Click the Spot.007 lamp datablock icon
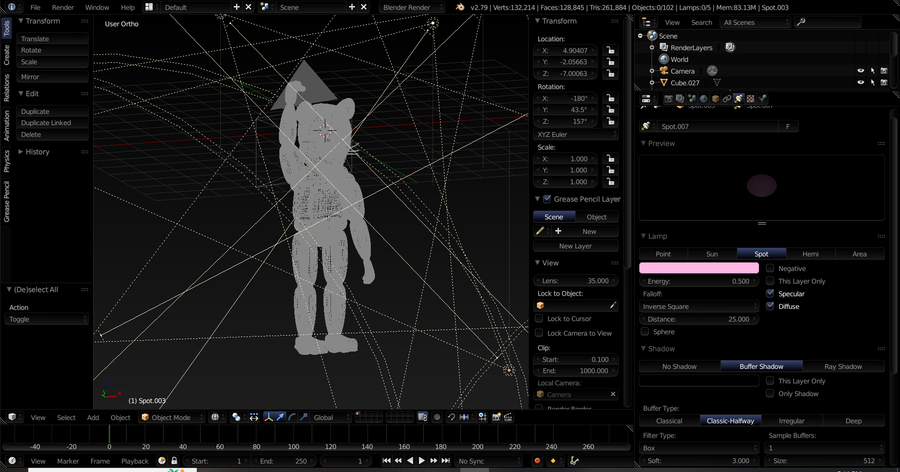The width and height of the screenshot is (900, 472). pyautogui.click(x=647, y=126)
